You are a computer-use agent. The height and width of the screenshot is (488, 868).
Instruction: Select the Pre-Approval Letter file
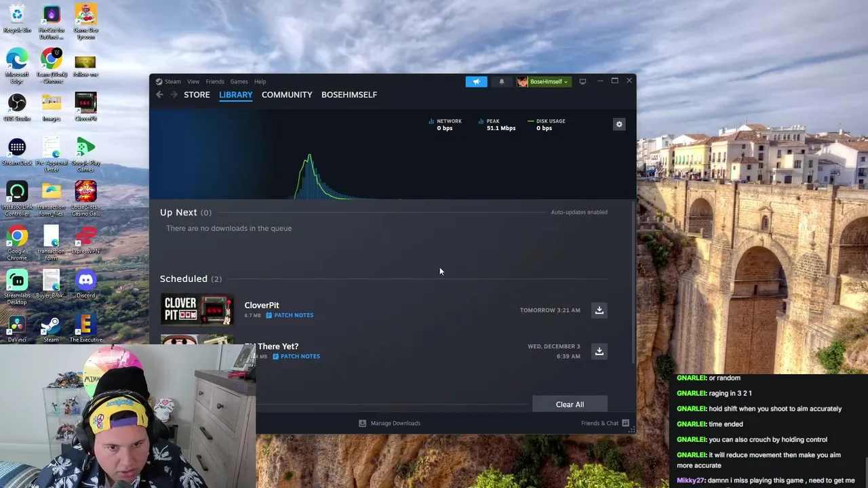click(51, 155)
